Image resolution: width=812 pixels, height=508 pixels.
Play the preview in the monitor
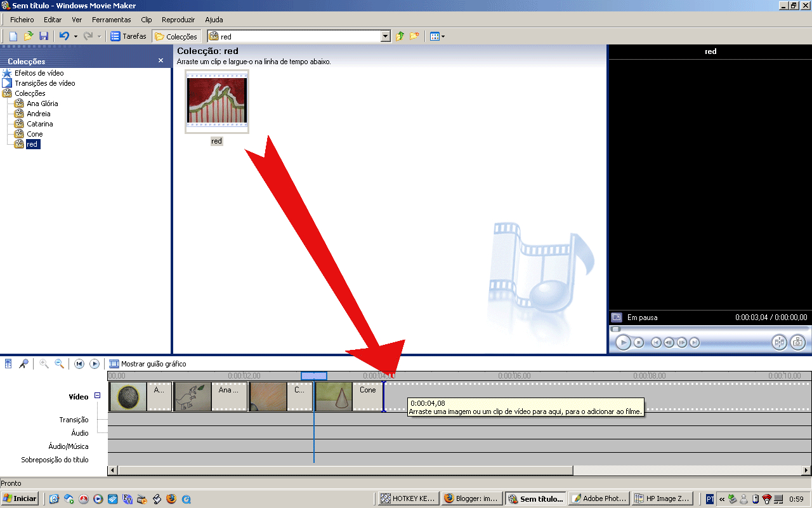(623, 342)
